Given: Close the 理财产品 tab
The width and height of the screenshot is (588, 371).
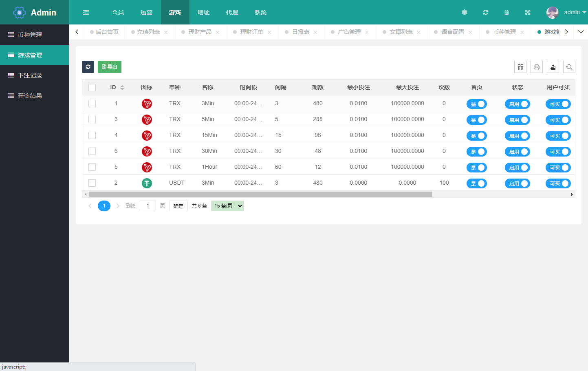Looking at the screenshot, I should 218,32.
